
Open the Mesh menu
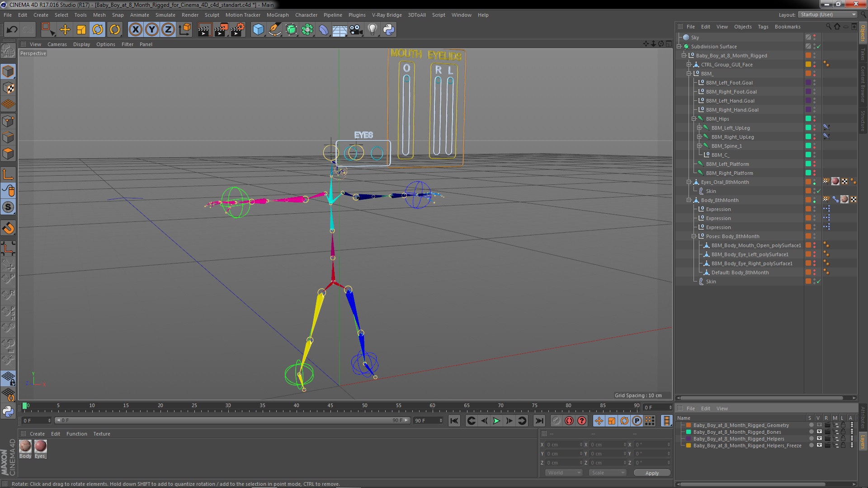pyautogui.click(x=99, y=15)
